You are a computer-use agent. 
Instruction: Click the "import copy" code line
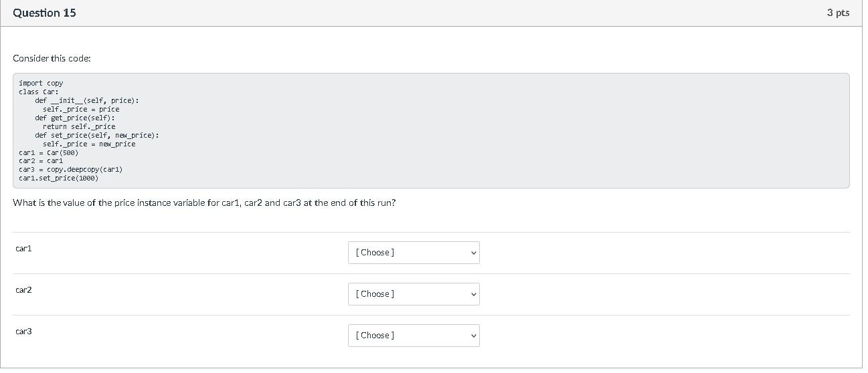41,83
